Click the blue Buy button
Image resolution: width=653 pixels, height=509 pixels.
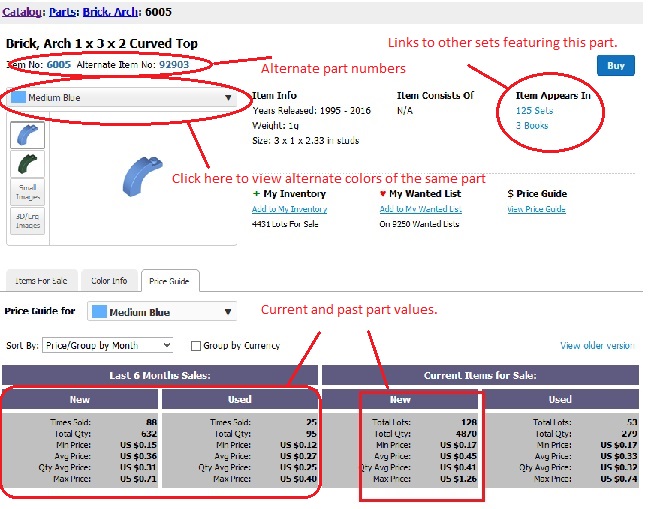click(616, 65)
